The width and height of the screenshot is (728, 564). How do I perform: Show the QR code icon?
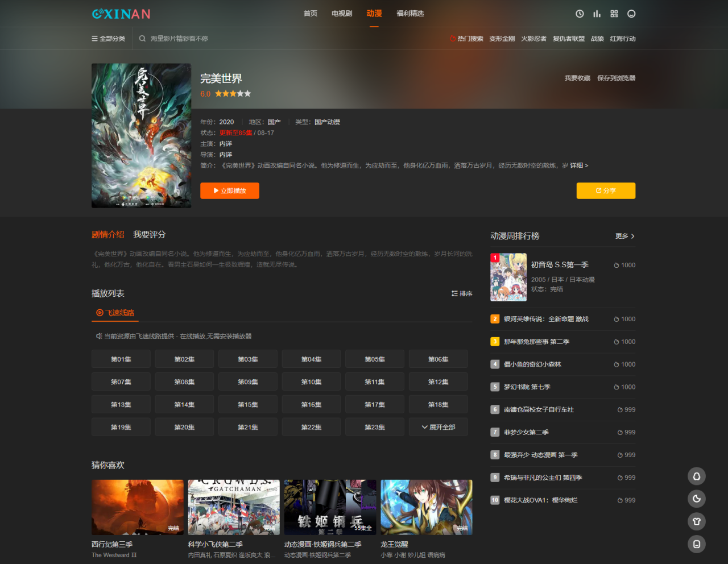click(614, 13)
